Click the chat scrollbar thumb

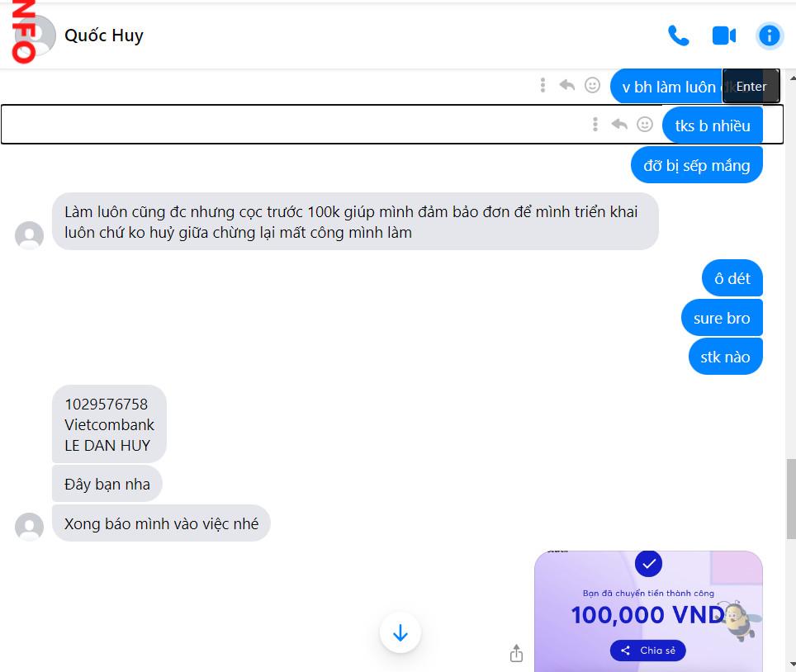(791, 499)
